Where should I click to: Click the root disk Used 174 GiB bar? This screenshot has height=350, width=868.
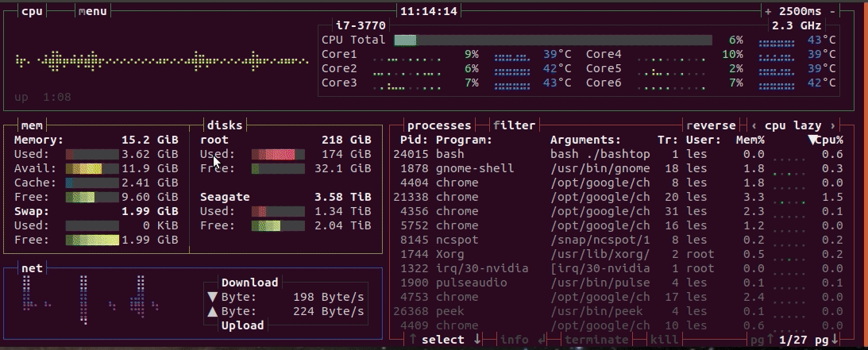[278, 154]
